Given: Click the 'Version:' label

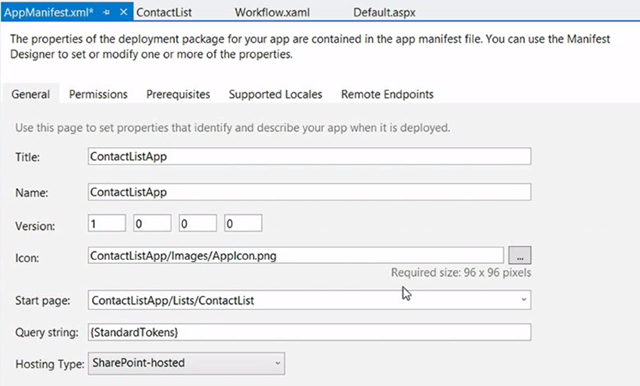Looking at the screenshot, I should tap(35, 226).
